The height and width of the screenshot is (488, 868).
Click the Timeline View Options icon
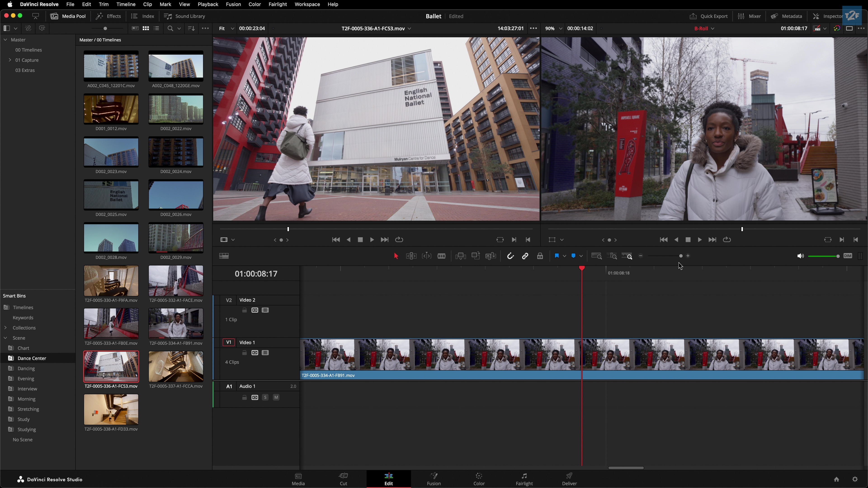(x=224, y=256)
